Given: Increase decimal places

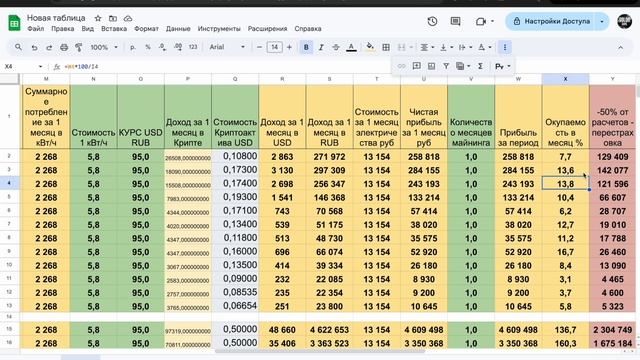Looking at the screenshot, I should click(178, 47).
